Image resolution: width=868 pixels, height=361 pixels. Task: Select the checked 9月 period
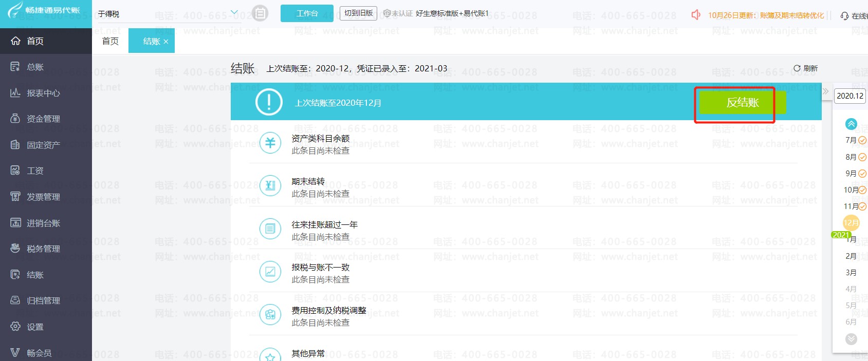(x=855, y=174)
